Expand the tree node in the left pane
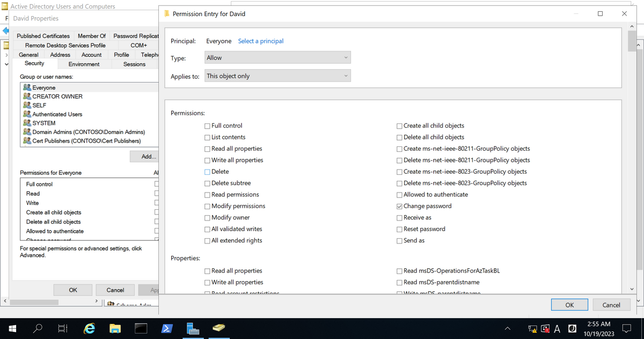This screenshot has height=339, width=644. [6, 55]
